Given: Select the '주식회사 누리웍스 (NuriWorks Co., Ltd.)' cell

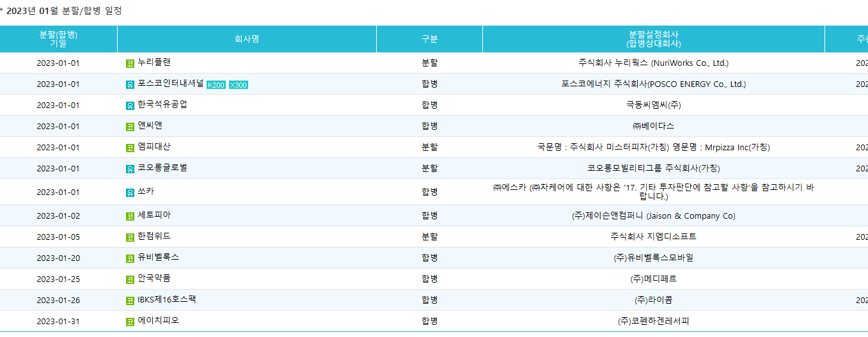Looking at the screenshot, I should coord(654,63).
